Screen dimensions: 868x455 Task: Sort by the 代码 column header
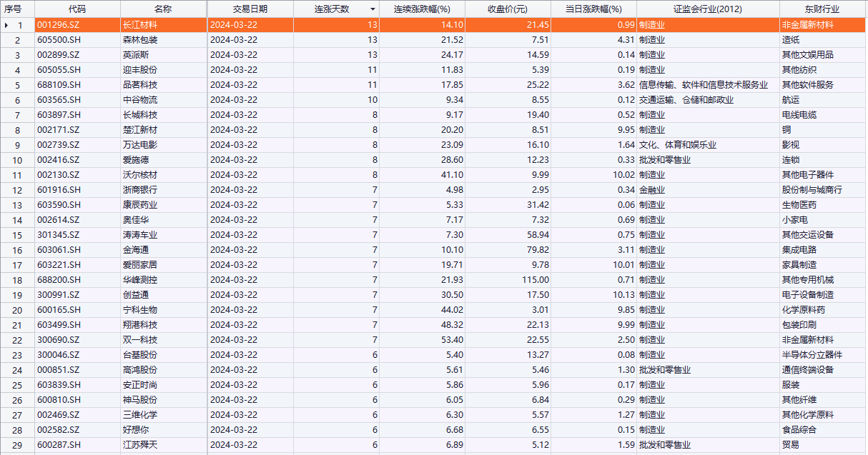[x=77, y=9]
